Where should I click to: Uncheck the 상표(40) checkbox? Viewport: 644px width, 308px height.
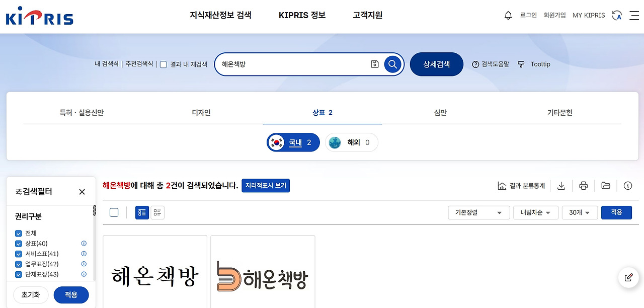click(19, 244)
